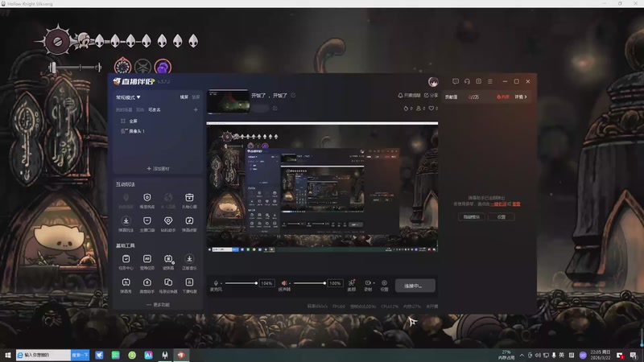644x362 pixels.
Task: Click the help icon beside the headset
Action: pos(478,81)
